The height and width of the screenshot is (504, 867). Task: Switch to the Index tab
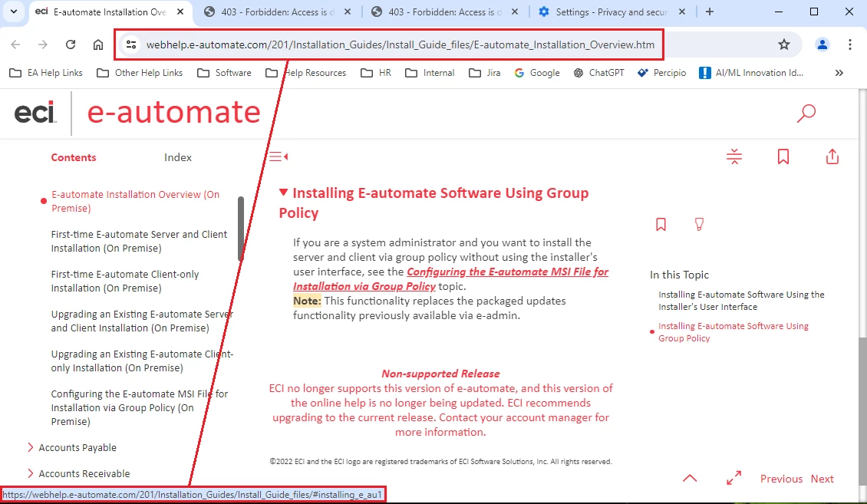pyautogui.click(x=178, y=157)
